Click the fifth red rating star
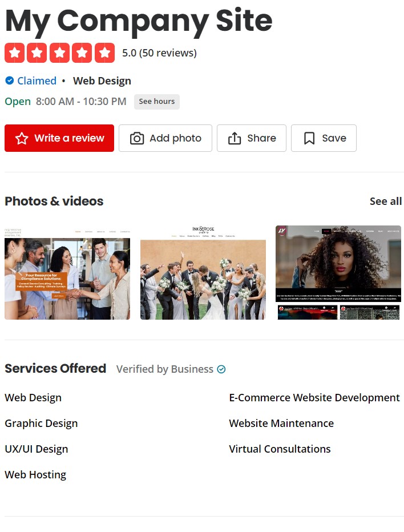 point(104,53)
